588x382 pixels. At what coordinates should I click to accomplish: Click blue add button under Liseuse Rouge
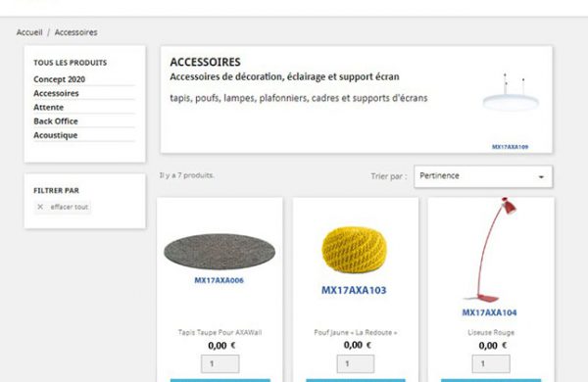coord(491,380)
